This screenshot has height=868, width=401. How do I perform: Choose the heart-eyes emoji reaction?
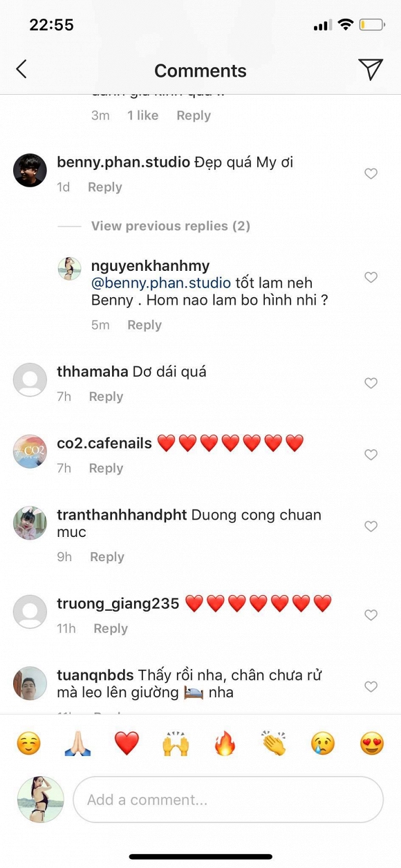click(x=371, y=741)
